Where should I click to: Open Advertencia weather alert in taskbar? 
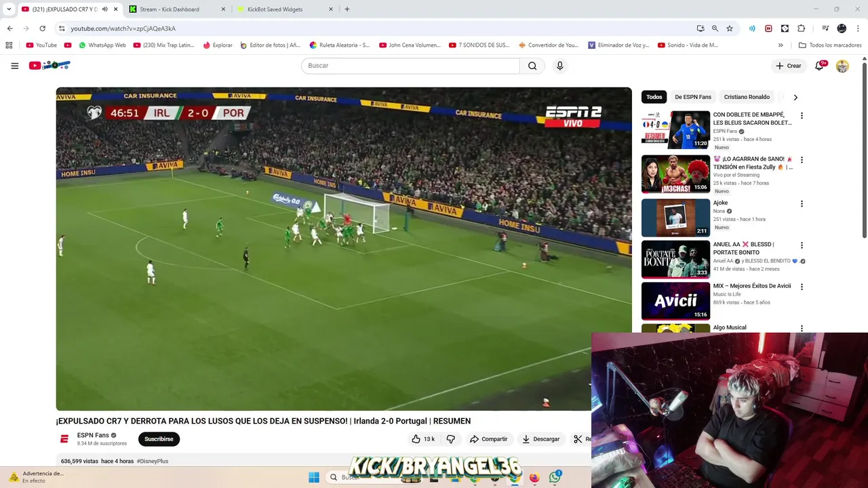37,477
